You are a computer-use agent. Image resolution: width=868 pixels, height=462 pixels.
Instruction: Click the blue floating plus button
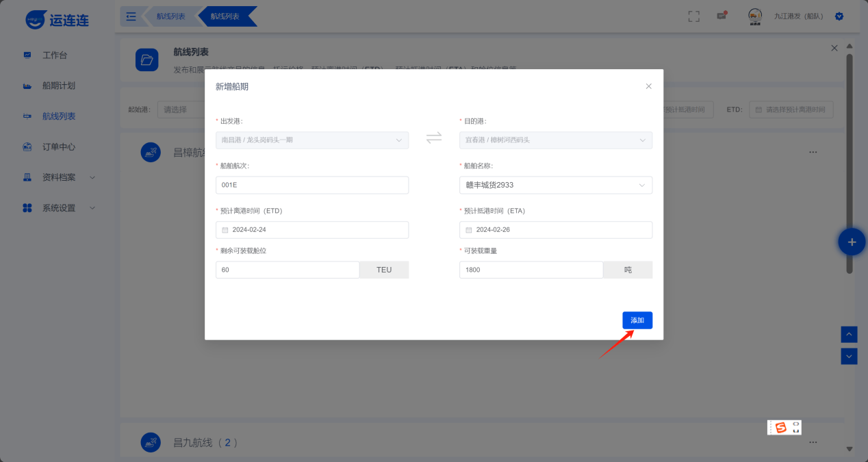852,242
